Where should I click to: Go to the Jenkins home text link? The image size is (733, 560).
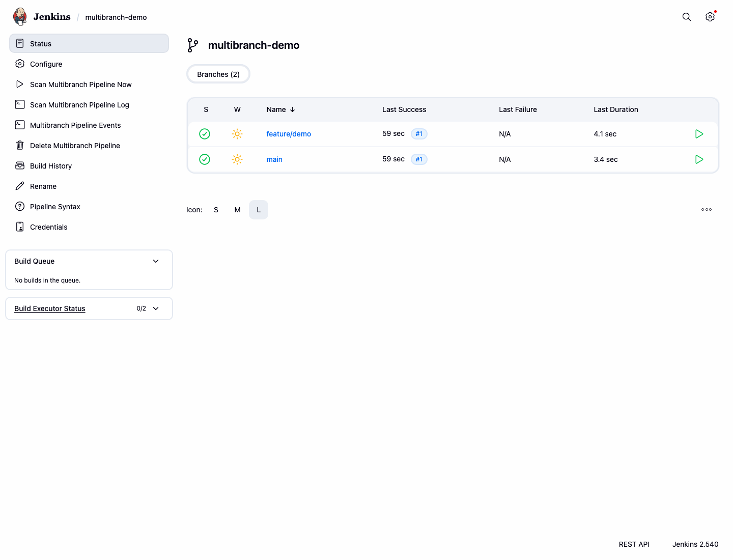pyautogui.click(x=52, y=17)
